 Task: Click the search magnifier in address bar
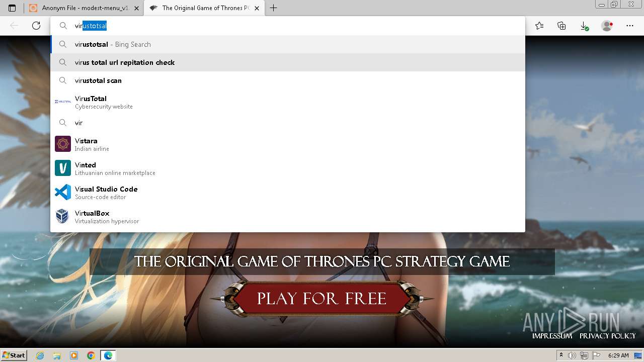[63, 26]
